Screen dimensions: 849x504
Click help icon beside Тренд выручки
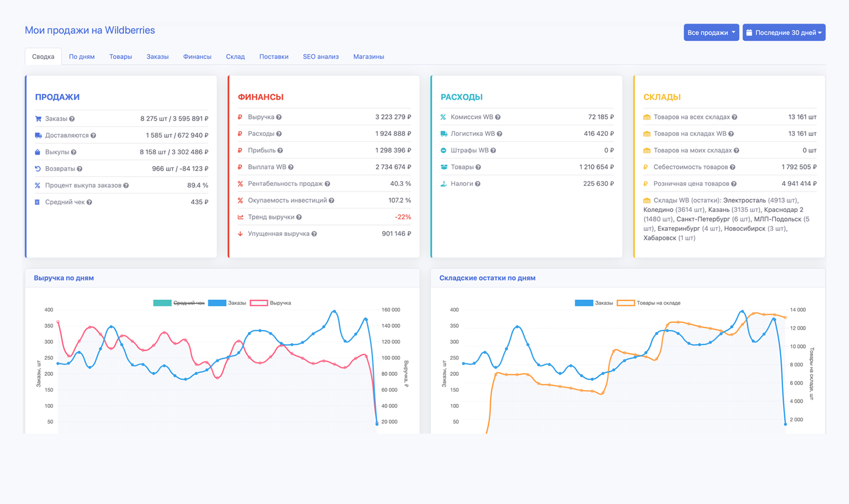pyautogui.click(x=299, y=218)
